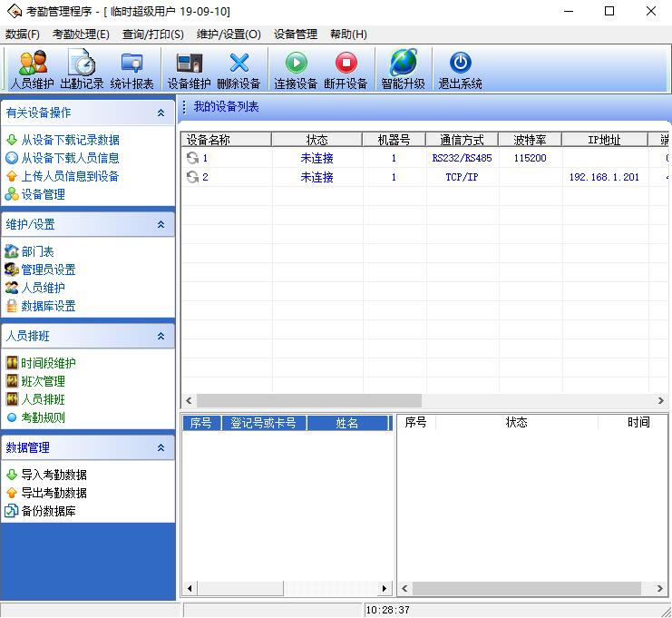Click the 状态 column header in device list
This screenshot has width=672, height=618.
point(317,140)
